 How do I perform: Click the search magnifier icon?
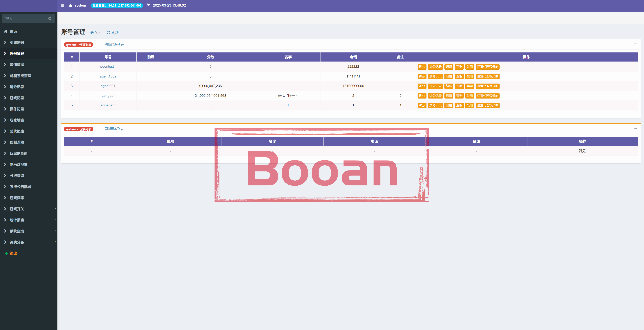(x=50, y=19)
